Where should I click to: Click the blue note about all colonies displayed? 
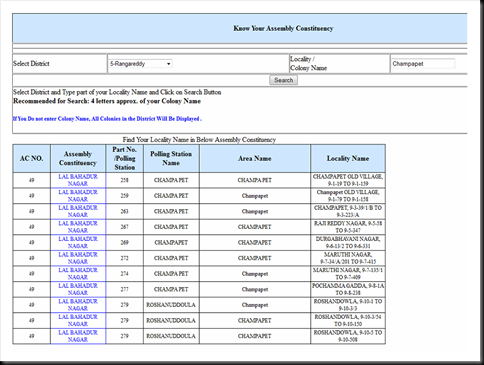(107, 119)
